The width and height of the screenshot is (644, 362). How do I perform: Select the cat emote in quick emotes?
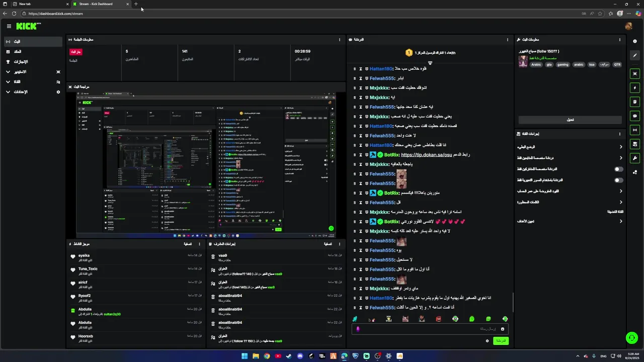coord(406,319)
